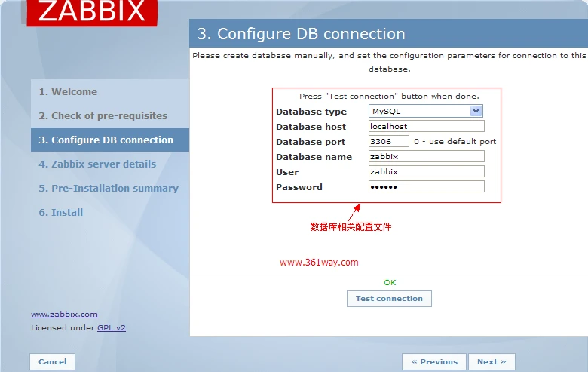Select step 4. Zabbix server details

[x=97, y=164]
